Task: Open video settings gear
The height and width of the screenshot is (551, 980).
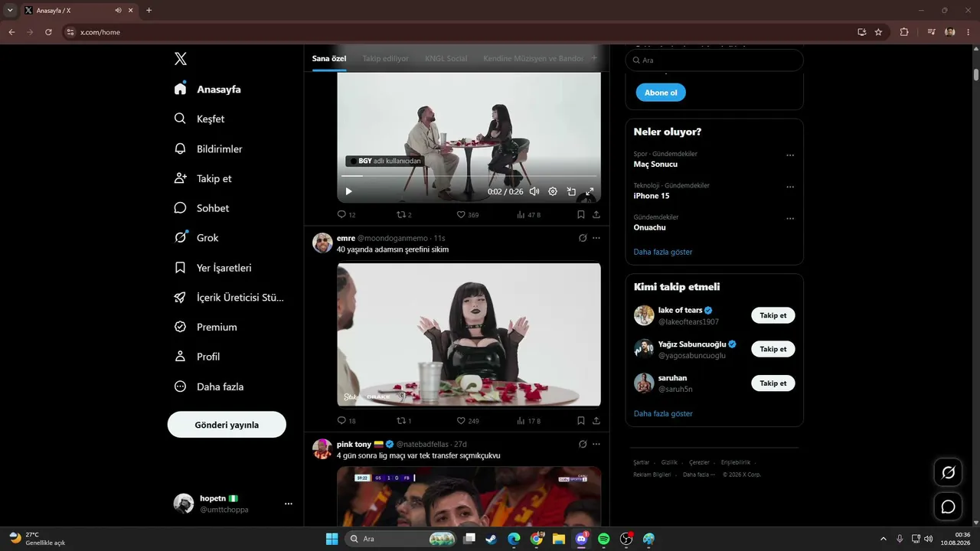Action: (553, 191)
